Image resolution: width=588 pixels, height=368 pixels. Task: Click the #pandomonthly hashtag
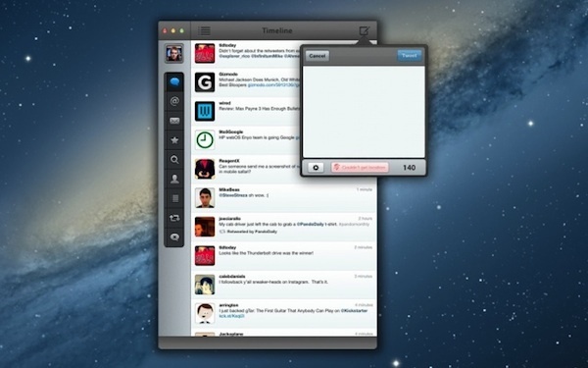click(355, 224)
